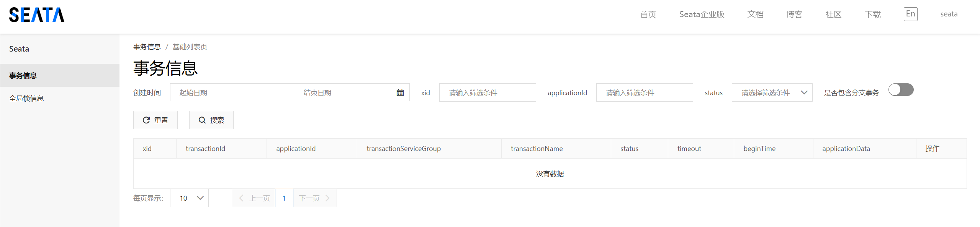Select 事务信息 in the sidebar
This screenshot has height=227, width=980.
tap(23, 76)
